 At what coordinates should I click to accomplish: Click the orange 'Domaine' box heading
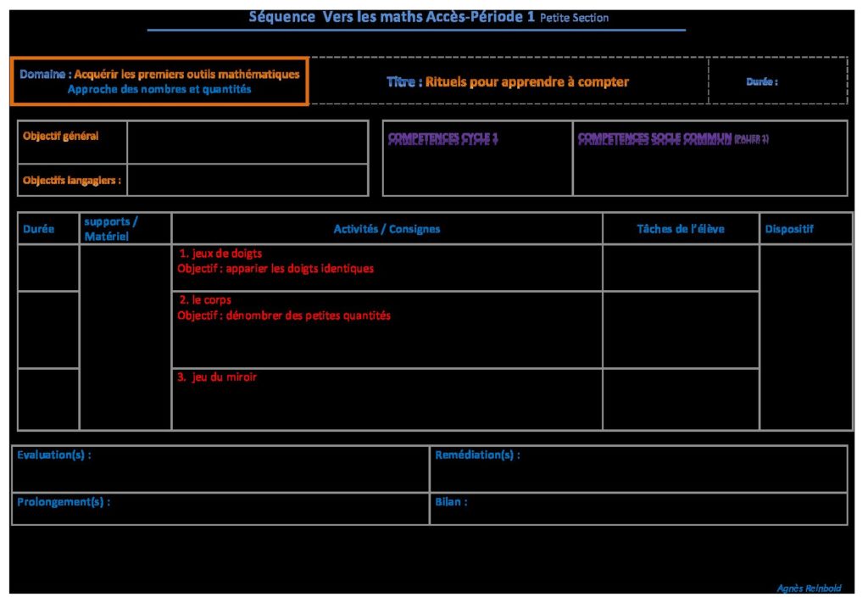(159, 75)
